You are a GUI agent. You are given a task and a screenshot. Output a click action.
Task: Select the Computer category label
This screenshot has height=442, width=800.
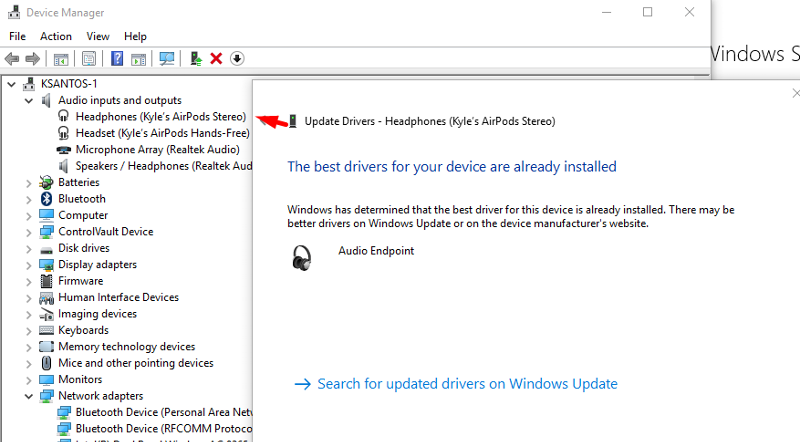coord(83,215)
